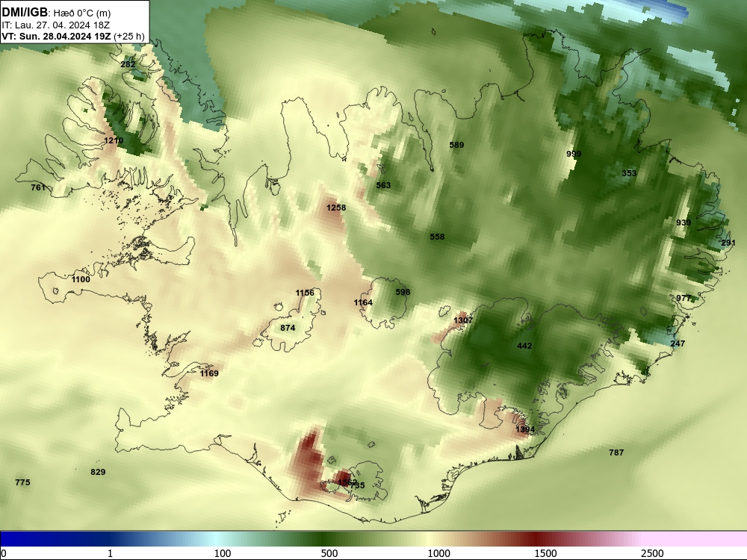
Task: Click the 563 height label
Action: coord(383,186)
